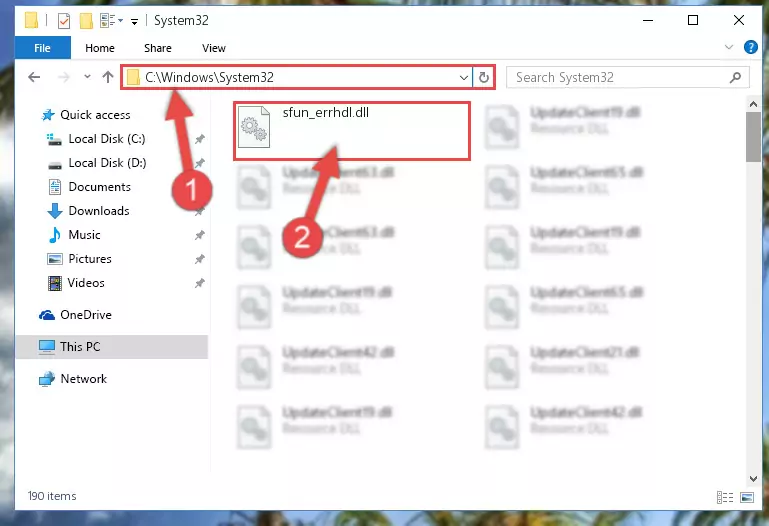Viewport: 769px width, 526px height.
Task: Click the Downloads blue arrow icon
Action: (54, 211)
